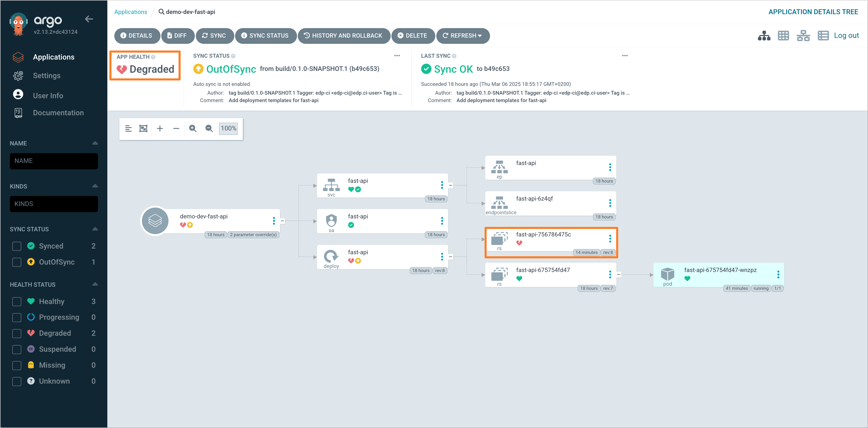Click the zoom to fit icon

point(143,128)
